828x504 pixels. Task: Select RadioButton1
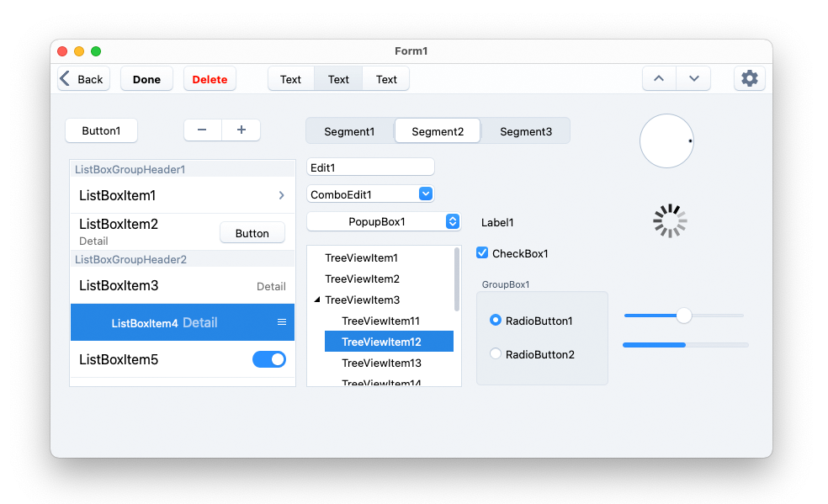[x=496, y=320]
